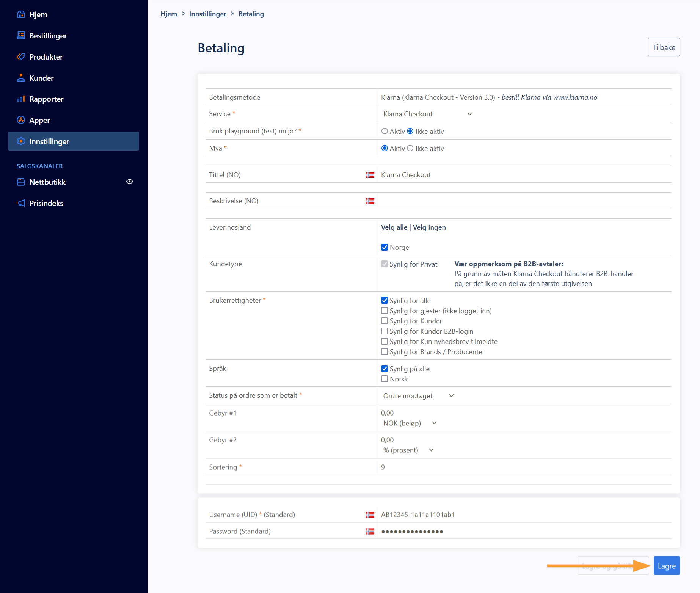
Task: Toggle Synlig for alle under Brukerrettigheter
Action: 385,300
